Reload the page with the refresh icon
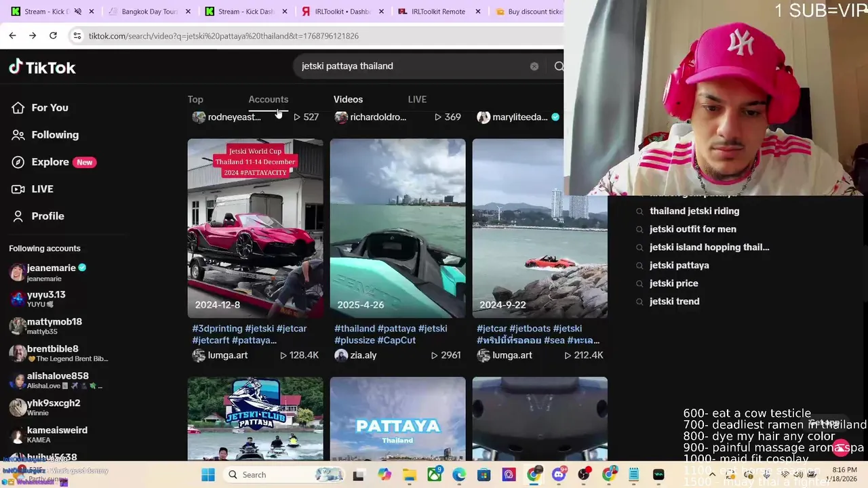The width and height of the screenshot is (868, 488). click(x=53, y=35)
